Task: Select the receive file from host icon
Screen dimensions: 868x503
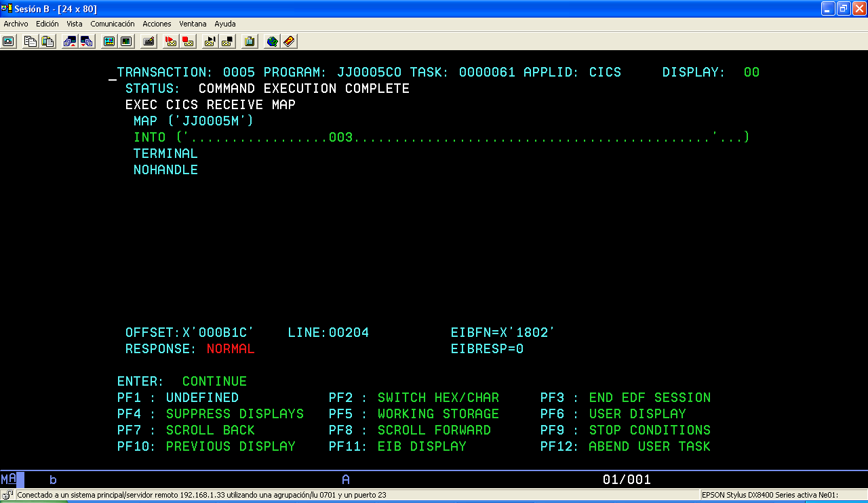Action: [x=87, y=41]
